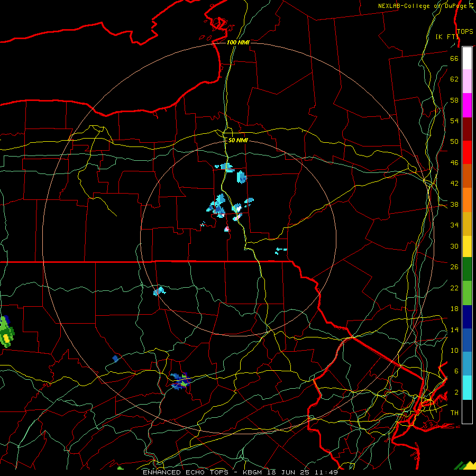Click the medium blue legend swatch
The image size is (476, 476).
[467, 340]
